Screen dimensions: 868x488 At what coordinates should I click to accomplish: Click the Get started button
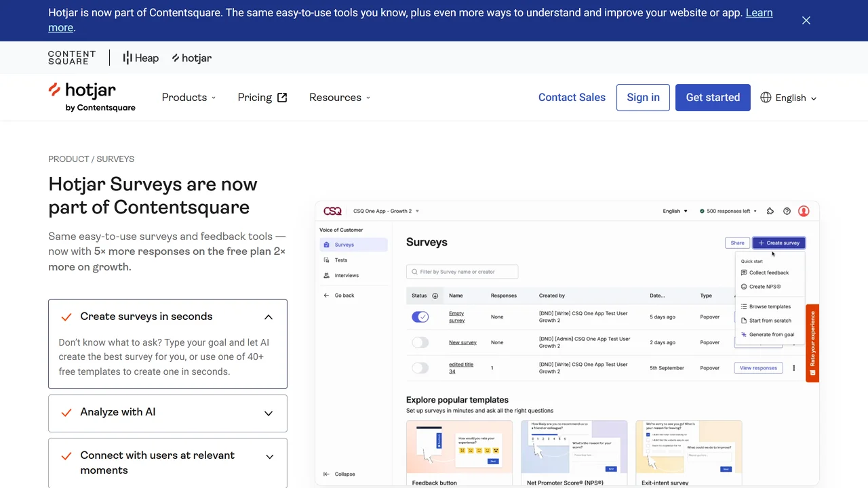[x=713, y=98]
